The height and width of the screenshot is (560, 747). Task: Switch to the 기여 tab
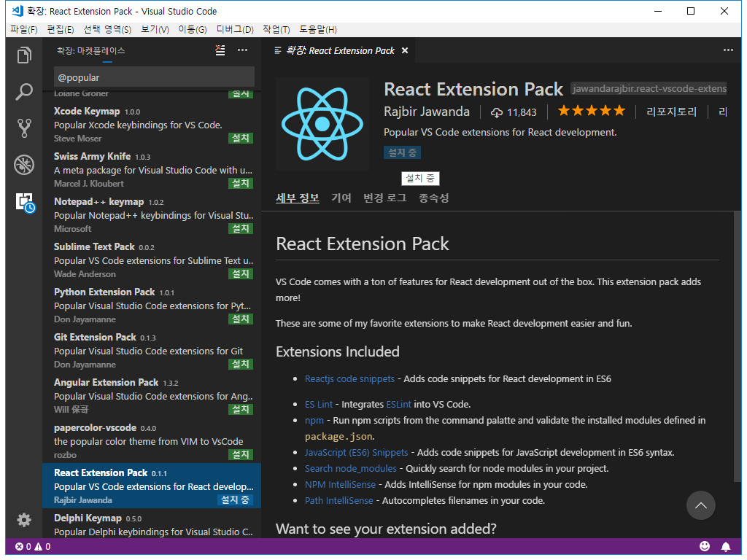[341, 198]
